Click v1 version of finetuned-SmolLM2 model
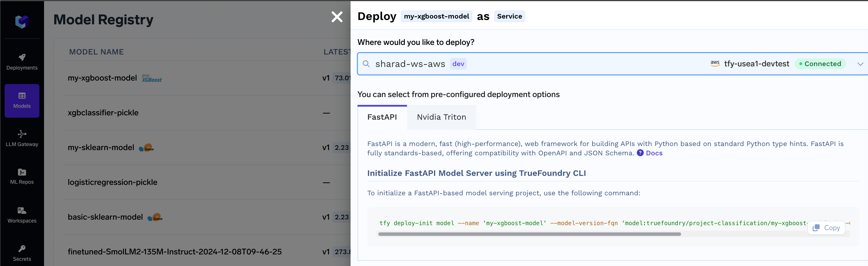This screenshot has height=266, width=868. (x=326, y=252)
